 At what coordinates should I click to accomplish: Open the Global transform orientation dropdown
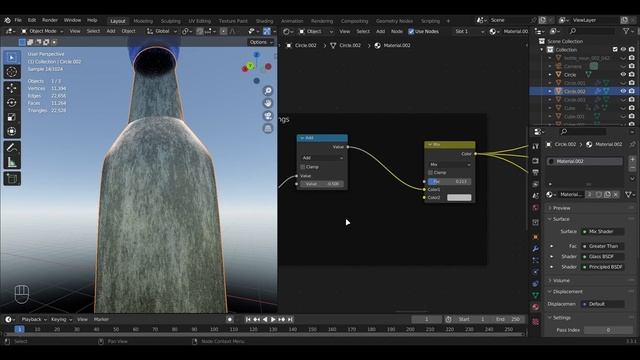(161, 31)
